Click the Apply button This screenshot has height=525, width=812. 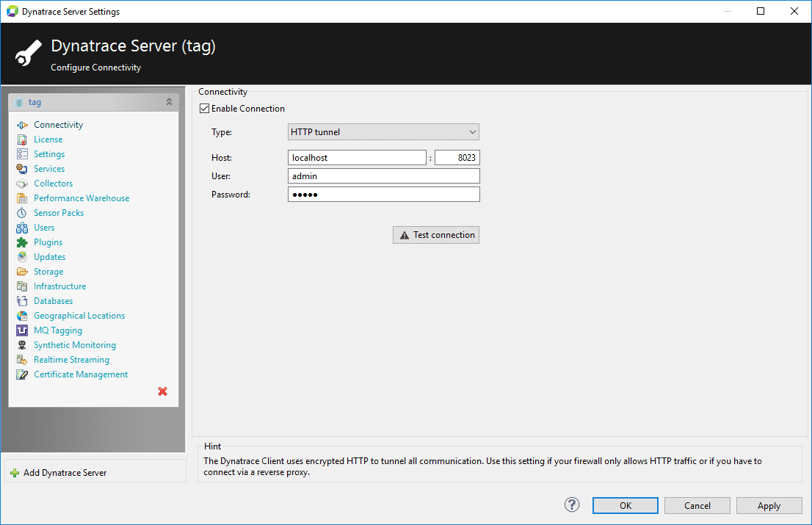tap(769, 505)
